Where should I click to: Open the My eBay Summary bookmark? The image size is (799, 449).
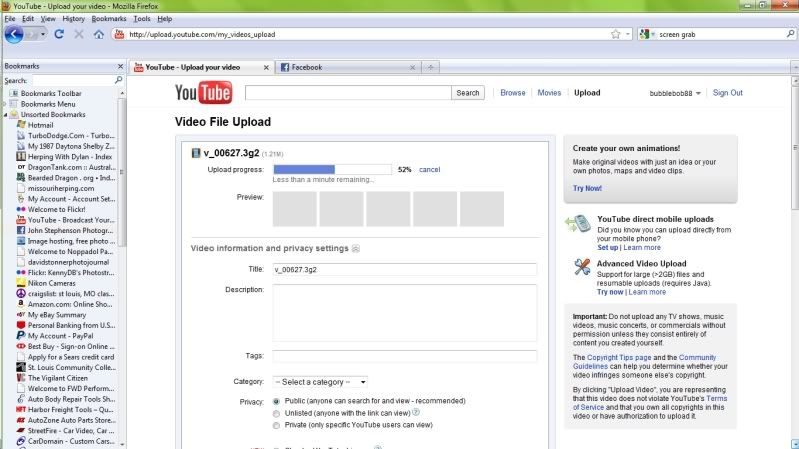tap(57, 315)
